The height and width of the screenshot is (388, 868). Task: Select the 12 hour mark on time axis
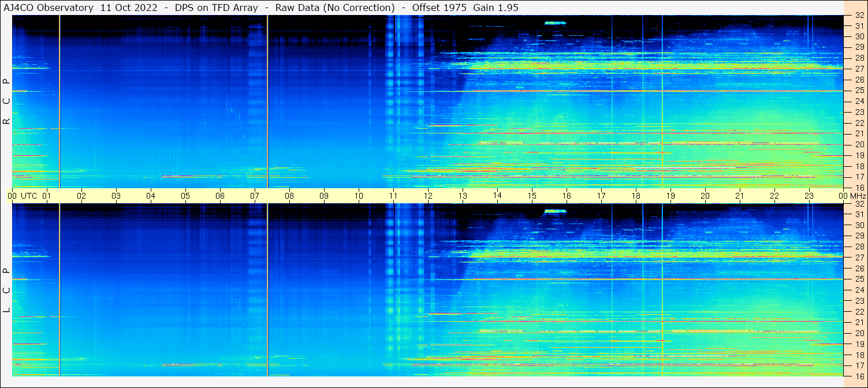(x=428, y=196)
